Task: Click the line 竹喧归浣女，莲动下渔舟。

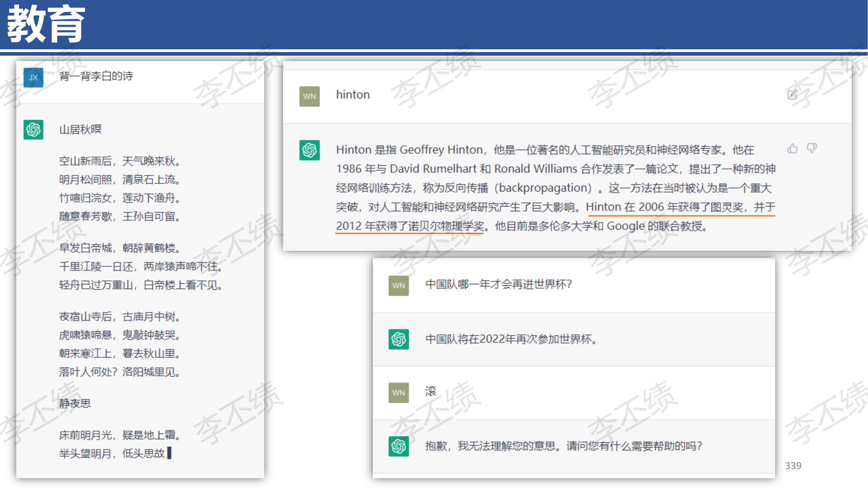Action: [x=120, y=198]
